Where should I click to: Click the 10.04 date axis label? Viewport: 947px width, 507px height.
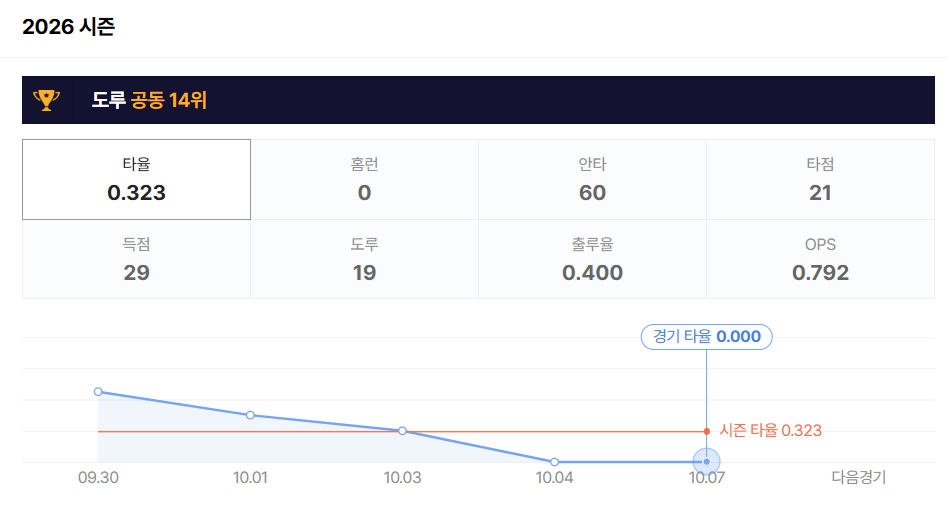554,478
